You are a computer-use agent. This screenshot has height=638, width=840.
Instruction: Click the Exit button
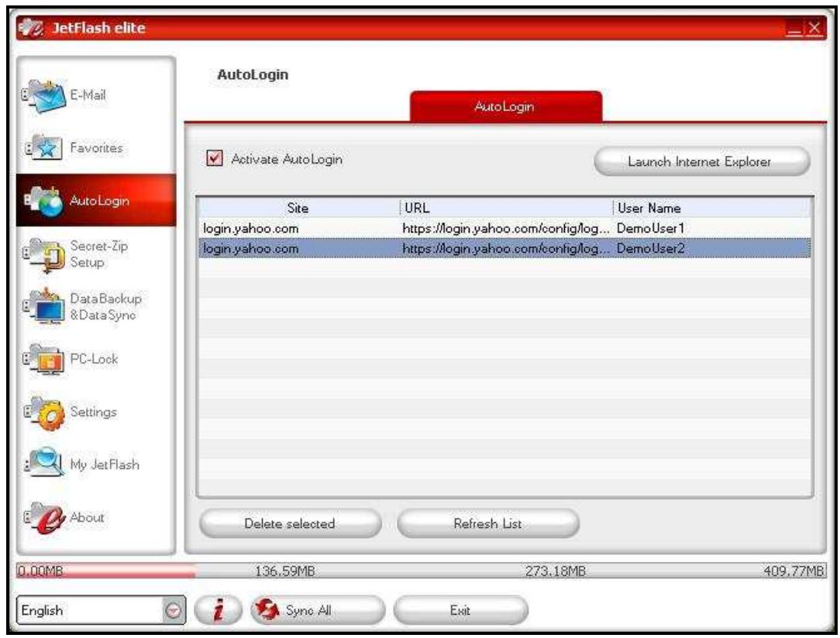461,610
